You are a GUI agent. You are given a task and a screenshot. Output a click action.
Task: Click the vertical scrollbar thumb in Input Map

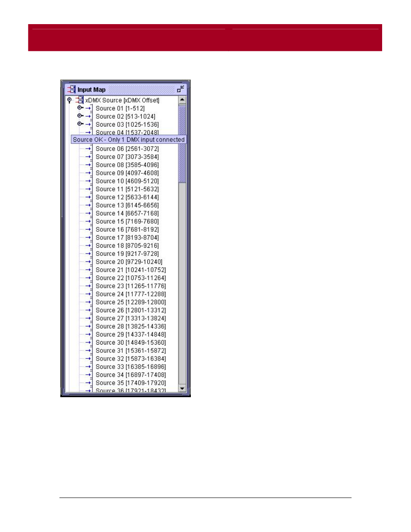click(182, 144)
